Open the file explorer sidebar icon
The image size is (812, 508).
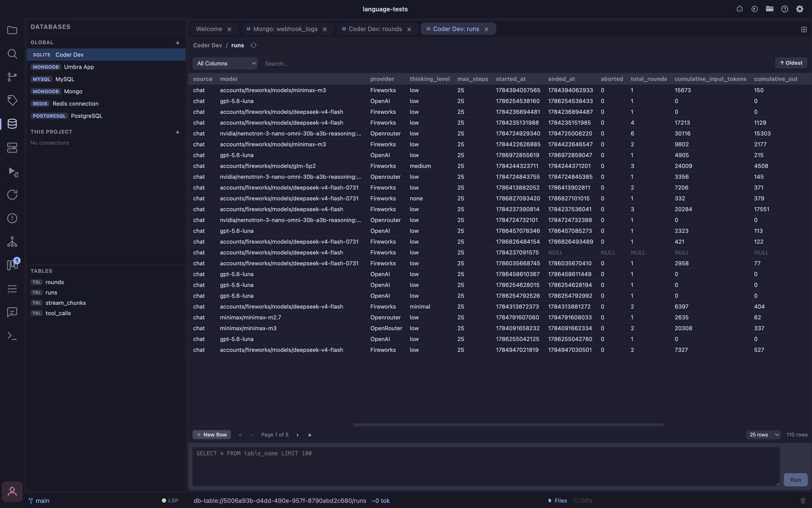12,30
